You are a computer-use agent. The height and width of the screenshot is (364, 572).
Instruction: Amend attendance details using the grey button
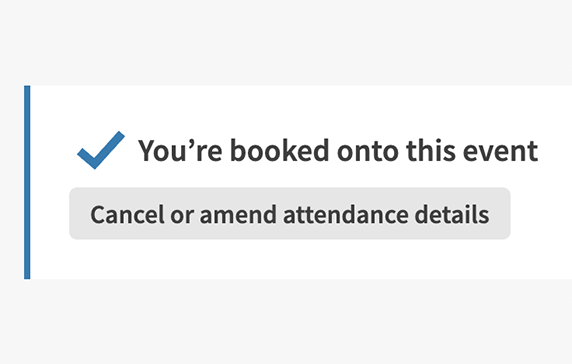290,214
